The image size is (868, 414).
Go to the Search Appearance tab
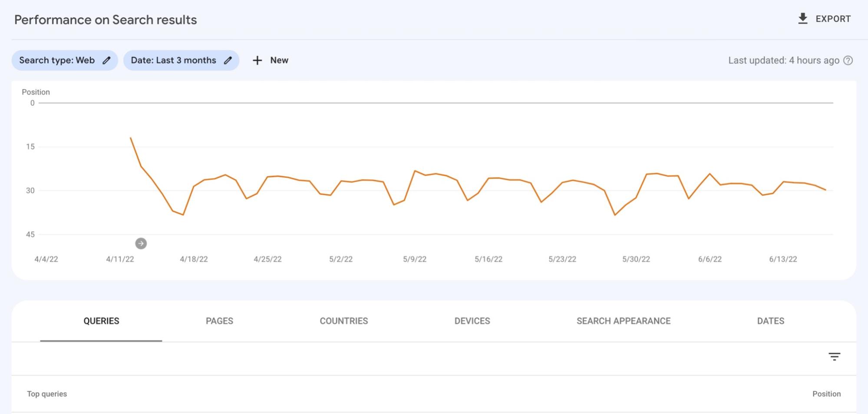[623, 321]
